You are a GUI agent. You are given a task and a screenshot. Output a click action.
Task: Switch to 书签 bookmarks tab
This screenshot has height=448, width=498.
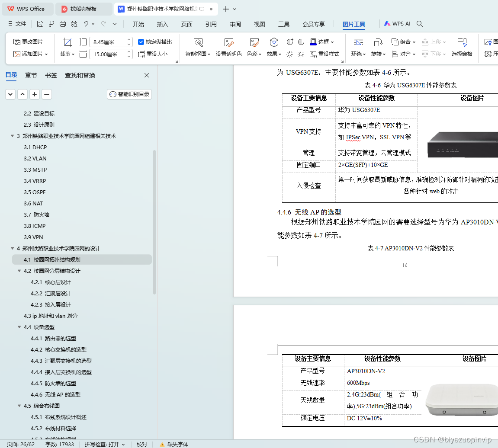(x=51, y=75)
